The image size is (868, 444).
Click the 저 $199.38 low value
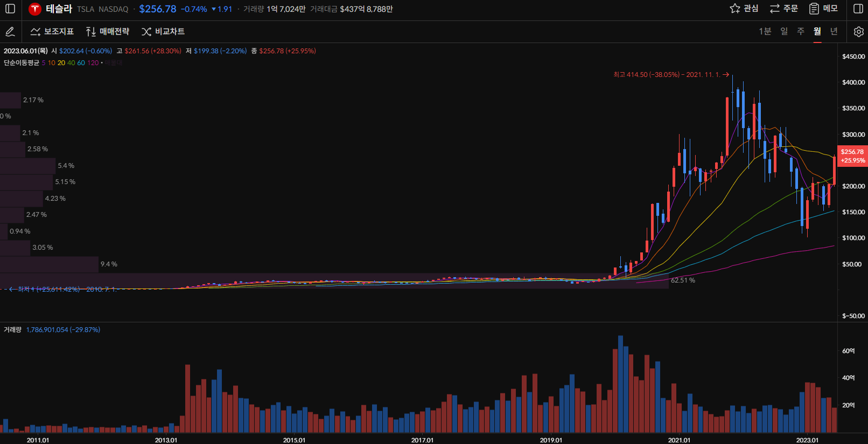click(x=216, y=51)
